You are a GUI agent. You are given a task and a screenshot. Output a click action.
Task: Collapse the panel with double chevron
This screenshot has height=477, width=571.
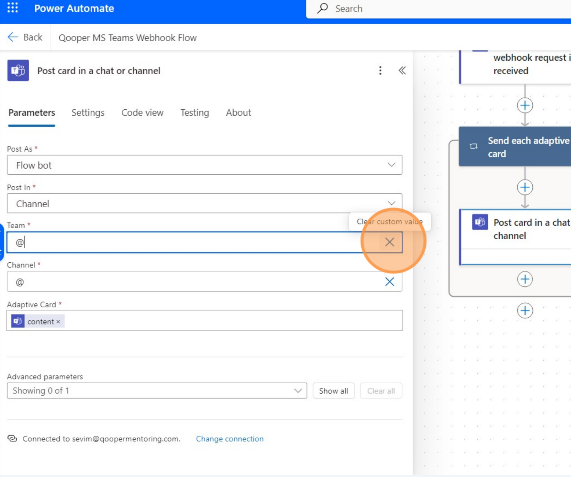(402, 70)
